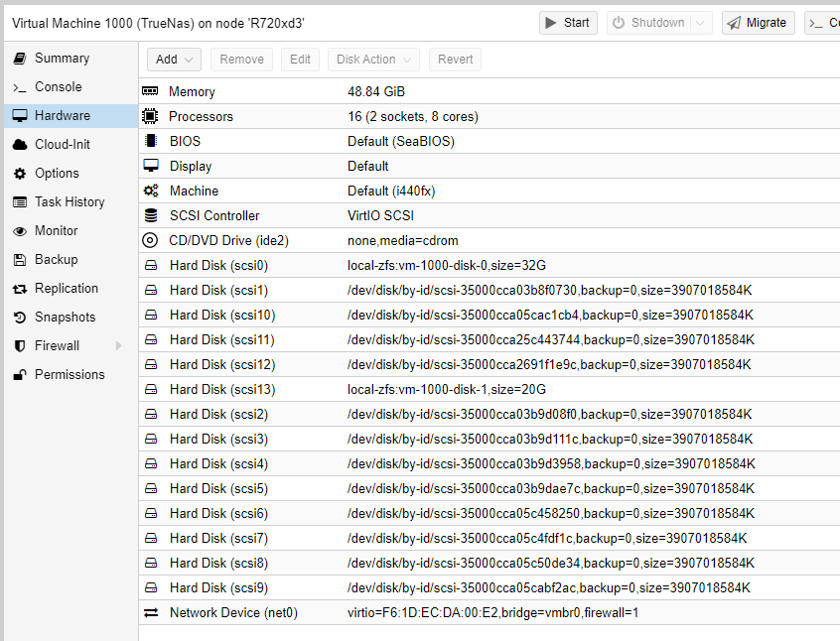Click the BIOS row icon

click(x=151, y=141)
